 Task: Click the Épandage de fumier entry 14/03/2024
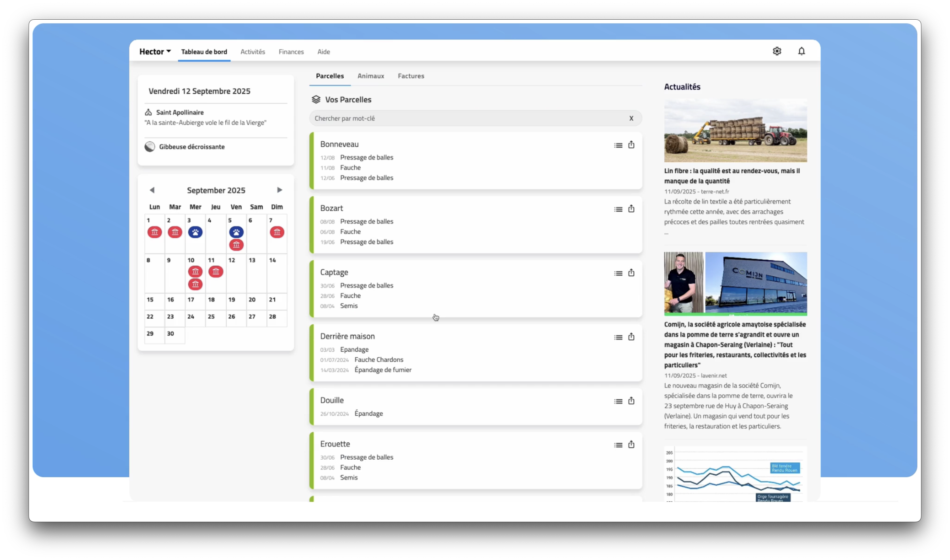[x=366, y=370]
